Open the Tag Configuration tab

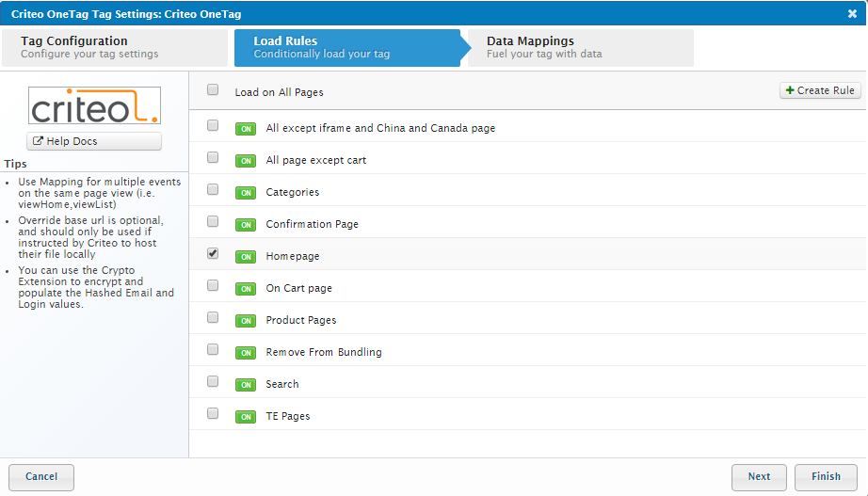coord(115,48)
